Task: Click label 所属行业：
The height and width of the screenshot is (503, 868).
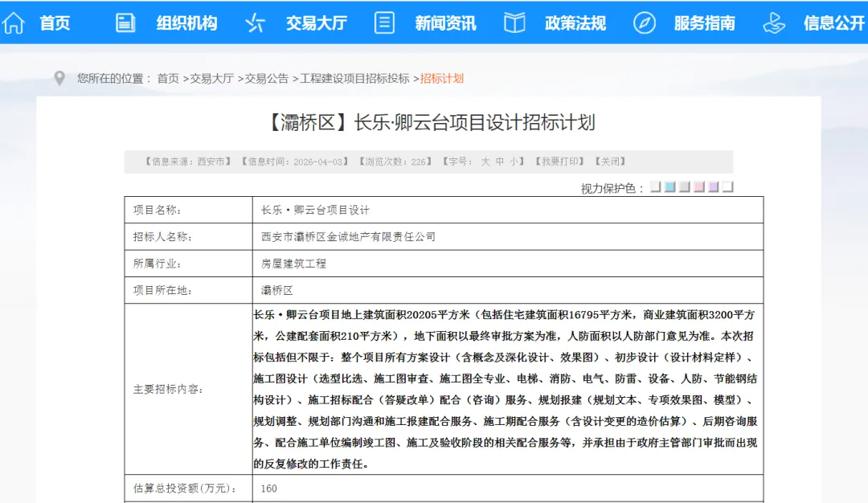Action: pyautogui.click(x=158, y=264)
